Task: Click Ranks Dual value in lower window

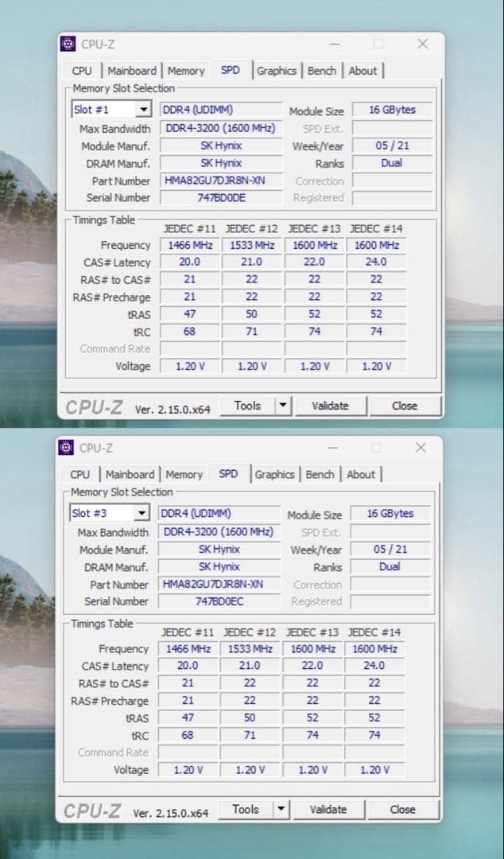Action: (390, 566)
